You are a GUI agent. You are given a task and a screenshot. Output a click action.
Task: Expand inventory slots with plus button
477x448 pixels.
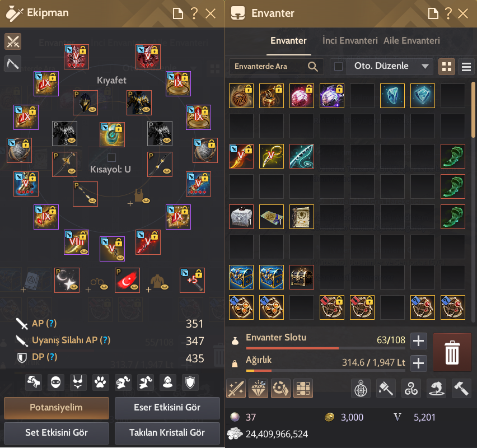coord(419,340)
